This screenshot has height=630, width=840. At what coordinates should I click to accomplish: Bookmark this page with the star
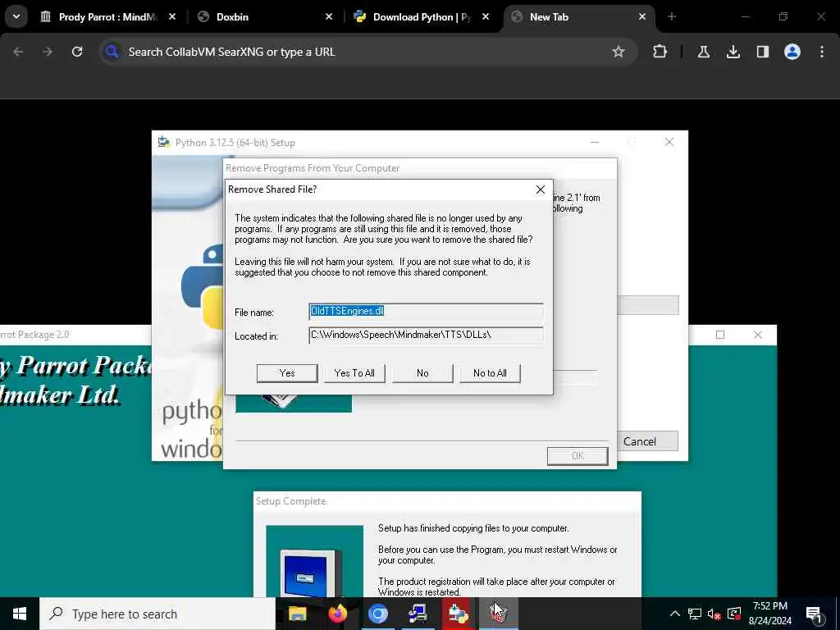tap(619, 52)
